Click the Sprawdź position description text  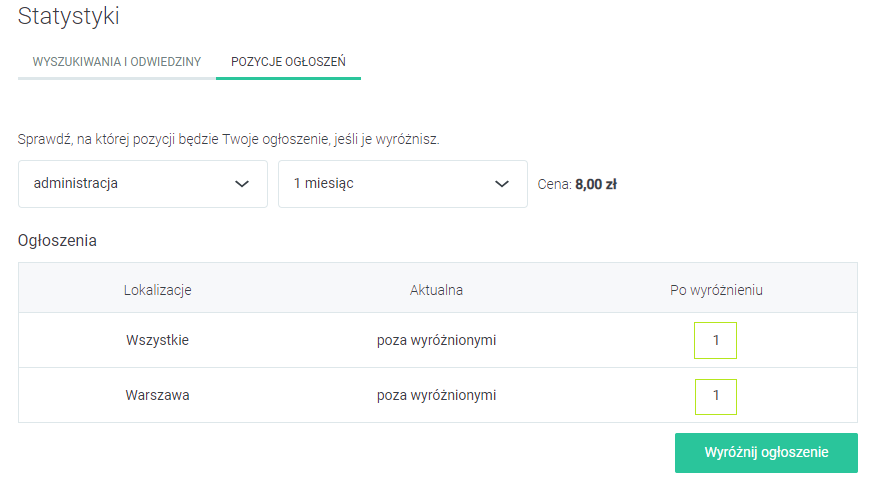point(228,139)
